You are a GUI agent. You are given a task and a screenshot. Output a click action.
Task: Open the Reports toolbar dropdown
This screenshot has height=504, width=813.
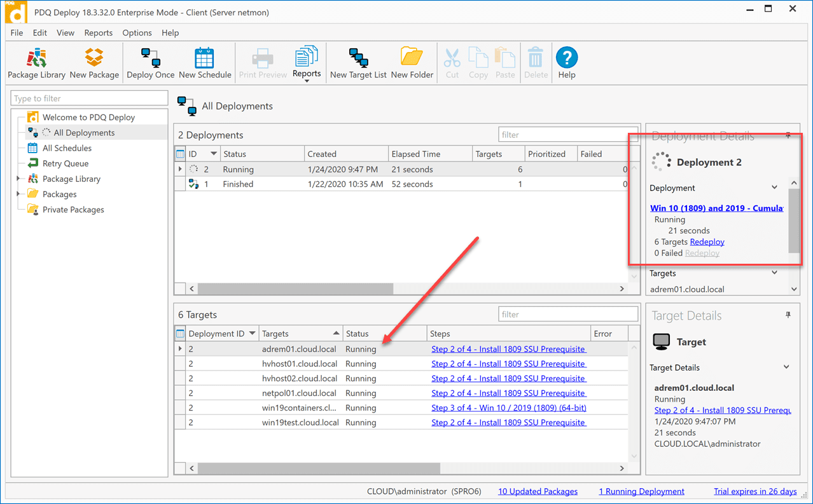[307, 65]
